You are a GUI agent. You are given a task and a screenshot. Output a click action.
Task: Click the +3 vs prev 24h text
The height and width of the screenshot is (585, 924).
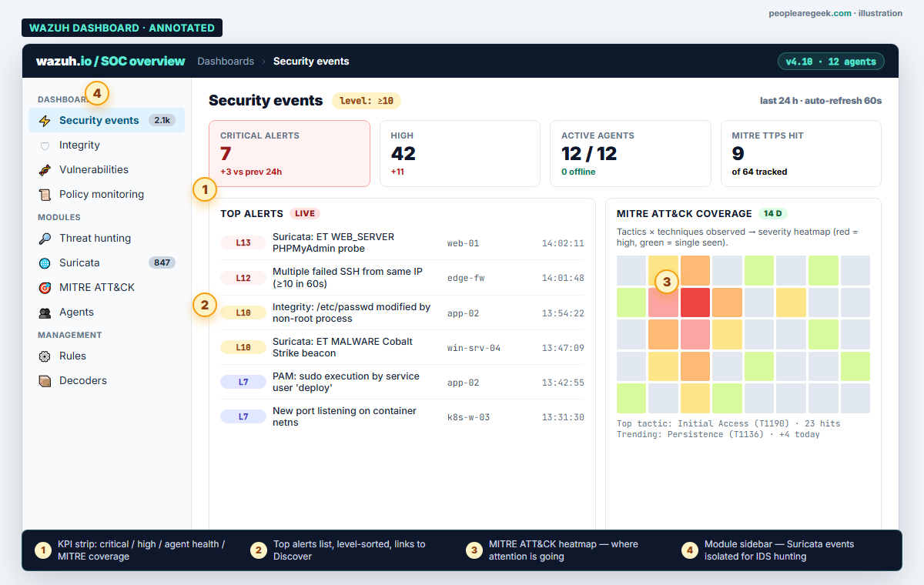coord(251,172)
